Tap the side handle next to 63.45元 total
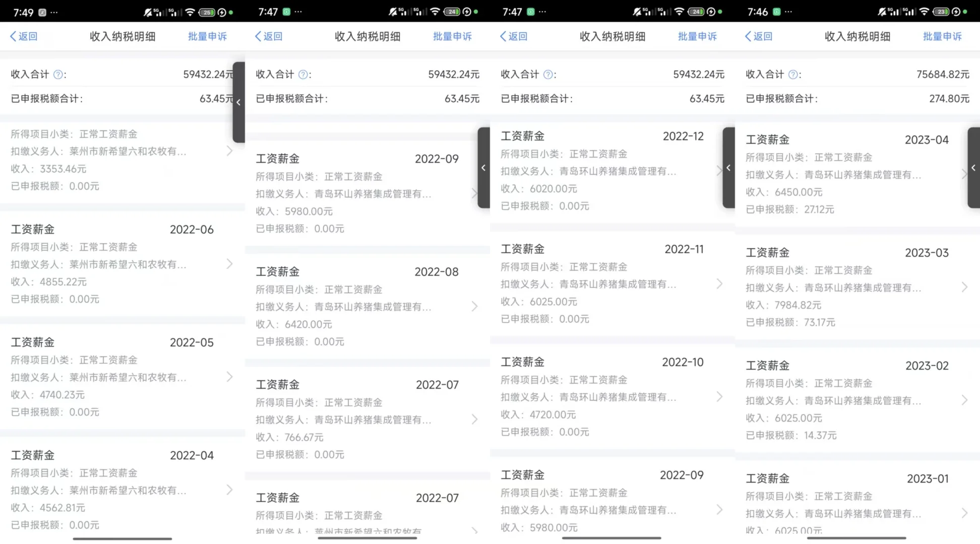This screenshot has width=980, height=544. [238, 102]
